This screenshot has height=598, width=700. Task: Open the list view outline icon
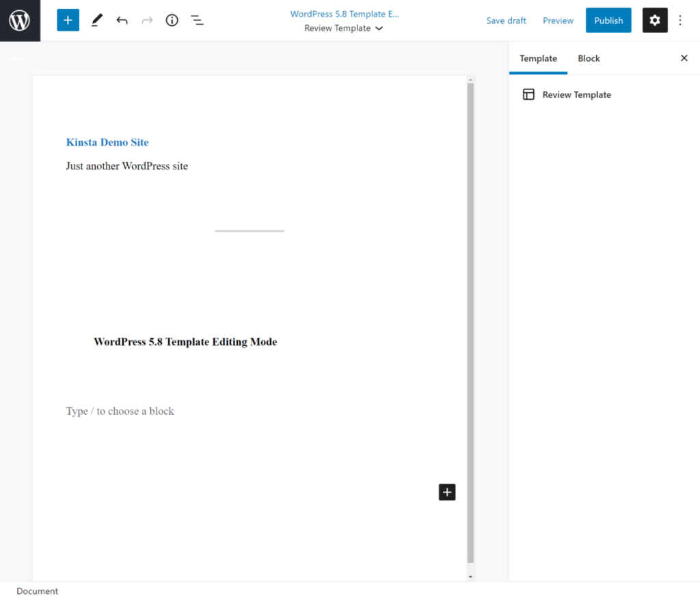coord(197,20)
